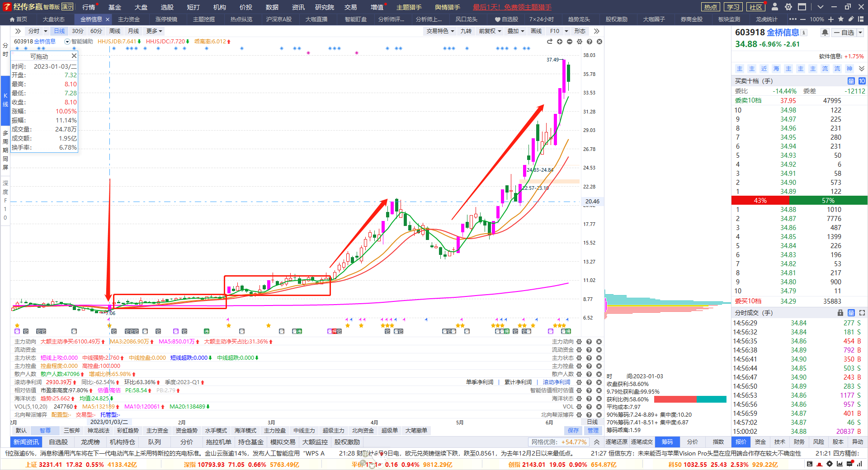Open settings gear for 主力动向 indicator
Screen dimensions: 868x470
click(579, 342)
